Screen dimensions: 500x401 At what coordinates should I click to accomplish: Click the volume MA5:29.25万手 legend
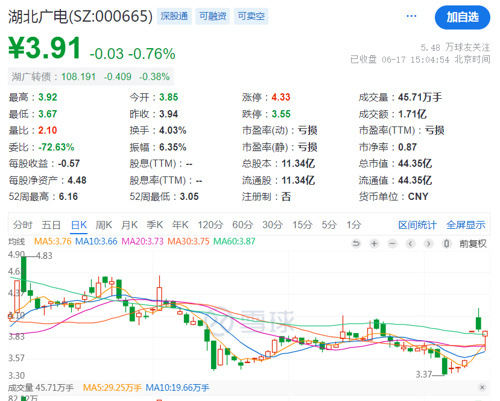click(x=112, y=388)
